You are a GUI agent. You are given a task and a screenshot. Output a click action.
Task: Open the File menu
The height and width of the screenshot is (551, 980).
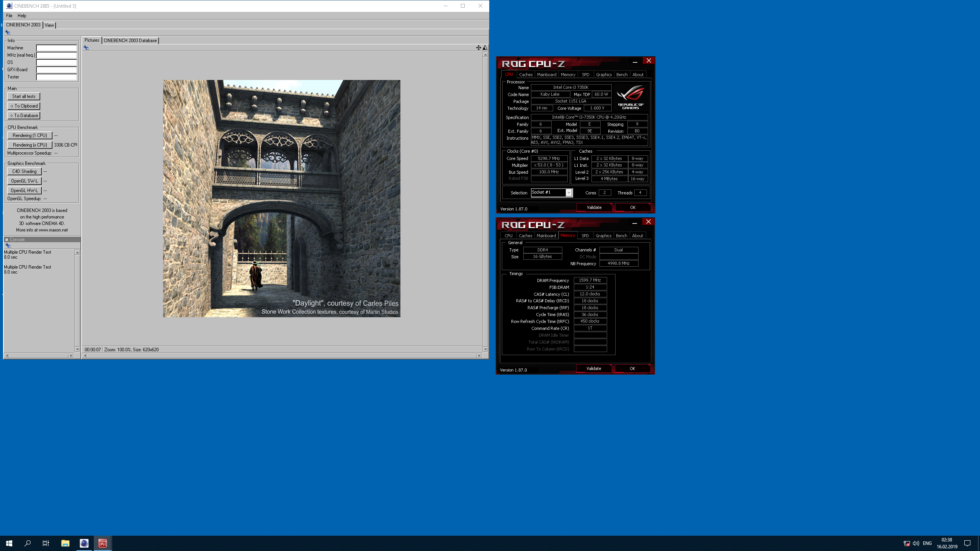pos(9,16)
